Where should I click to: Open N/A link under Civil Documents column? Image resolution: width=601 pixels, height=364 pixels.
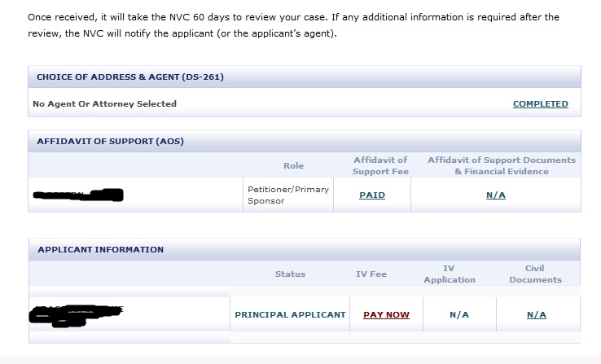tap(536, 315)
